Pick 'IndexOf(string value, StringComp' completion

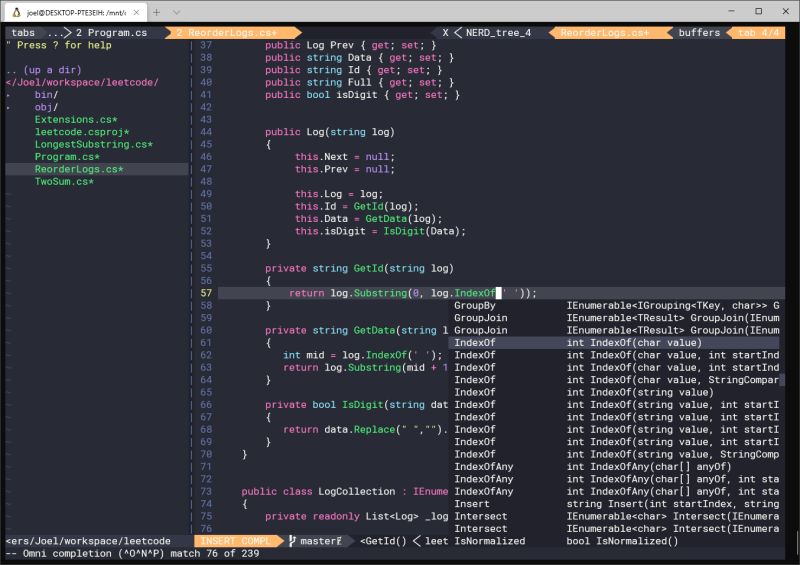point(614,455)
